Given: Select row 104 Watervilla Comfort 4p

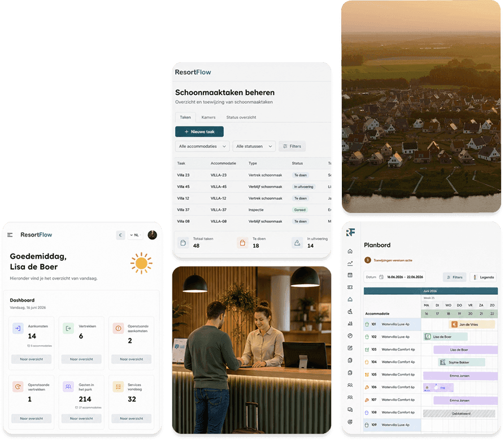Looking at the screenshot, I should pos(392,362).
